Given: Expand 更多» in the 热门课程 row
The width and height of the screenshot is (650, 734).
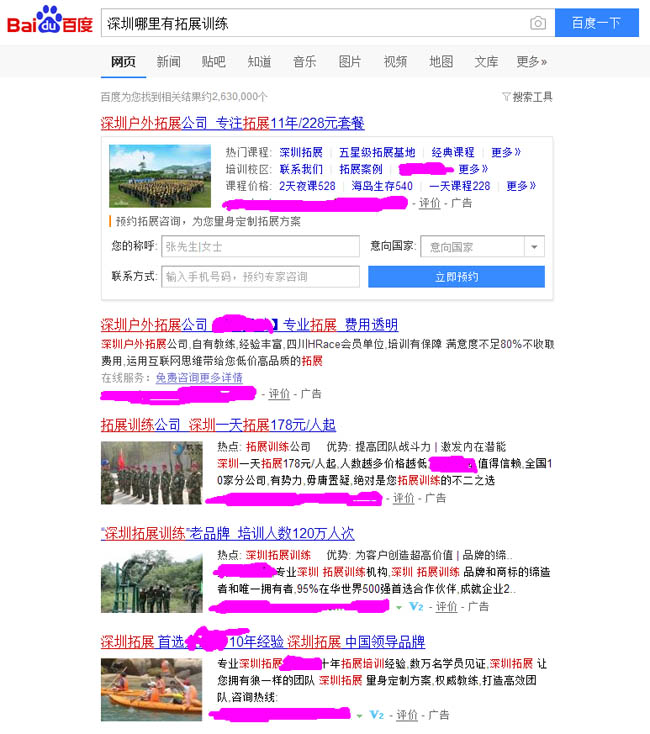Looking at the screenshot, I should (506, 153).
